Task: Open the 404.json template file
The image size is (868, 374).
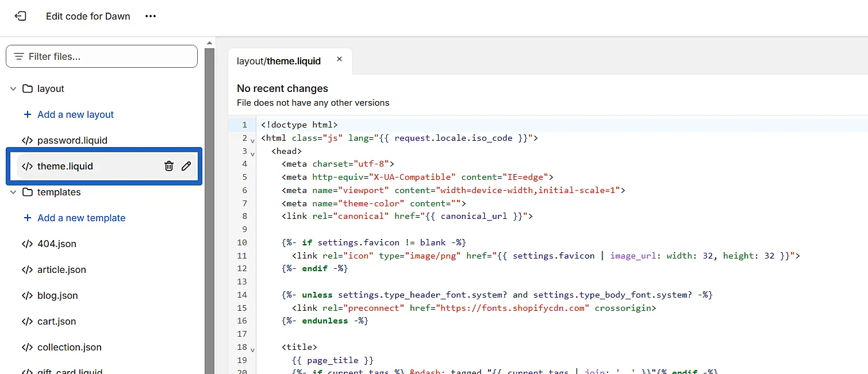Action: (56, 244)
